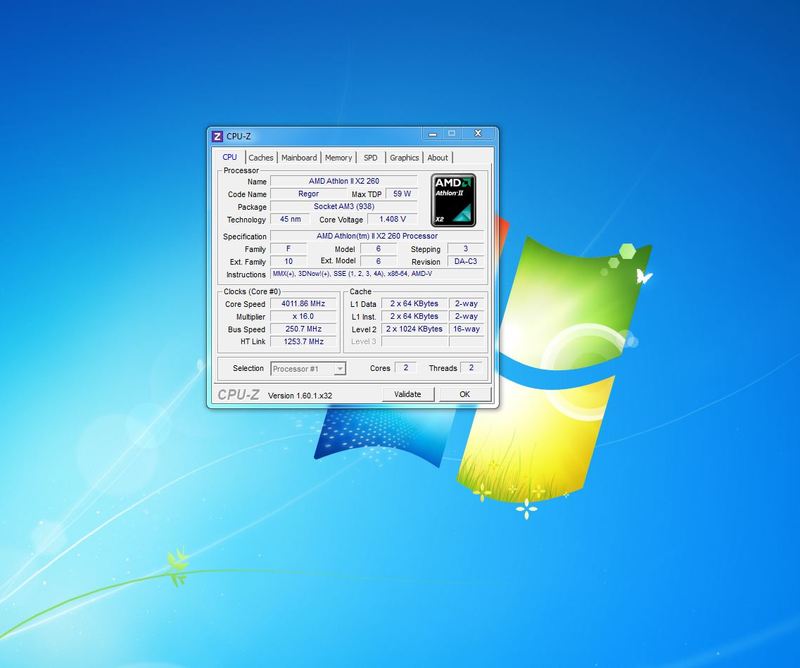Click the empty Level 3 cache field

[x=414, y=341]
